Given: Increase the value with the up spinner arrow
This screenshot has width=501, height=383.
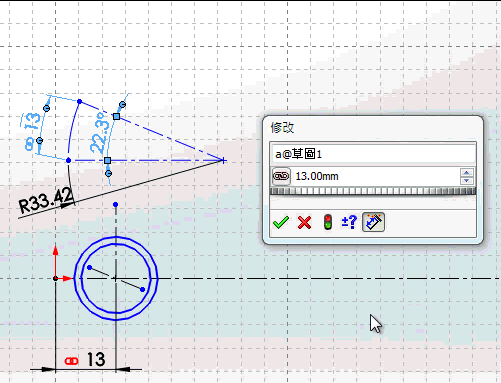Looking at the screenshot, I should click(467, 172).
